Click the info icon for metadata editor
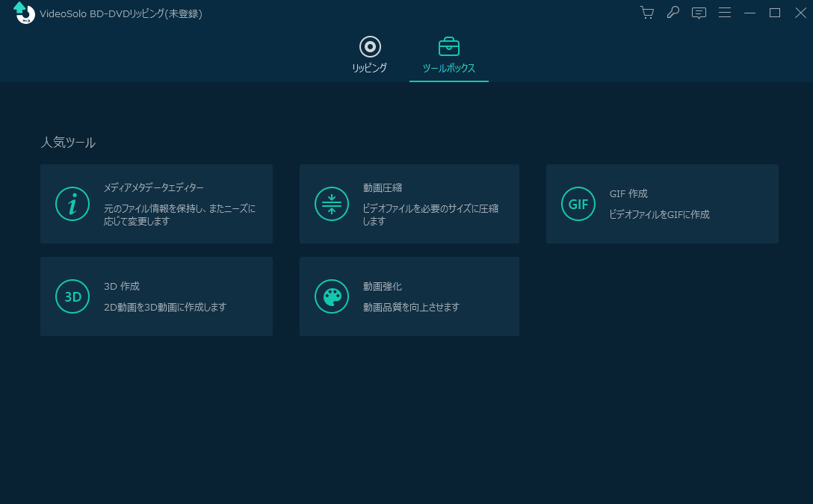 pos(72,204)
